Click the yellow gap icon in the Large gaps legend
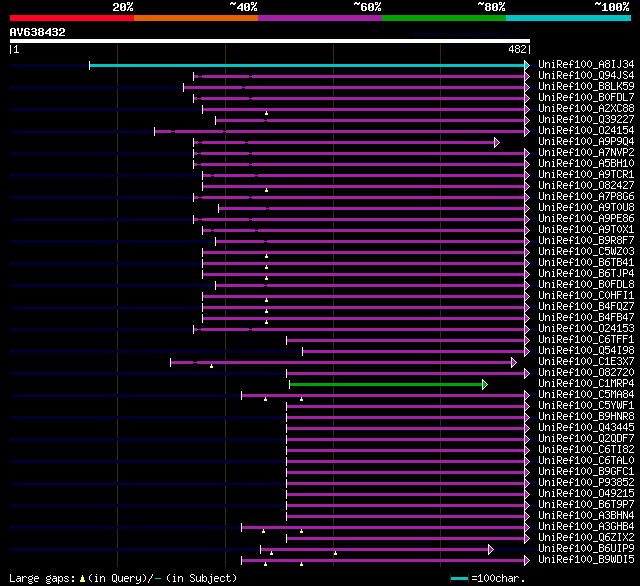Viewport: 640px width, 586px height. coord(82,578)
